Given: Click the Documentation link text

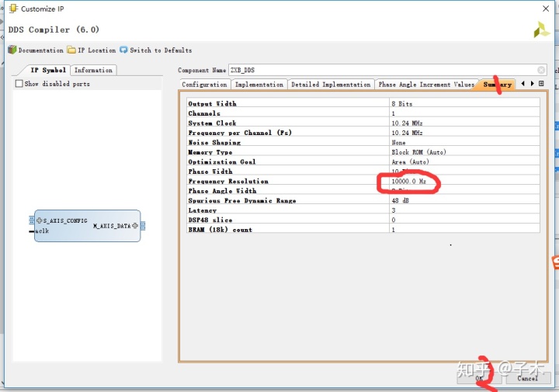Looking at the screenshot, I should (x=40, y=50).
